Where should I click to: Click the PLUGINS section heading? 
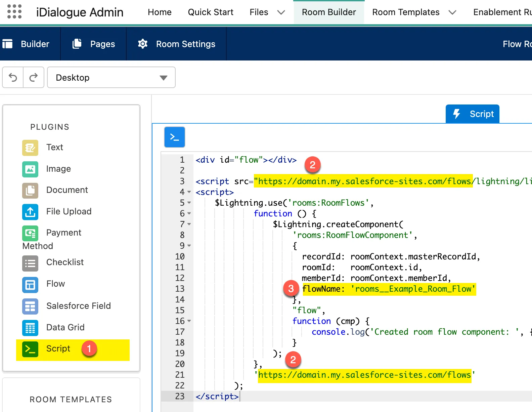pos(50,127)
